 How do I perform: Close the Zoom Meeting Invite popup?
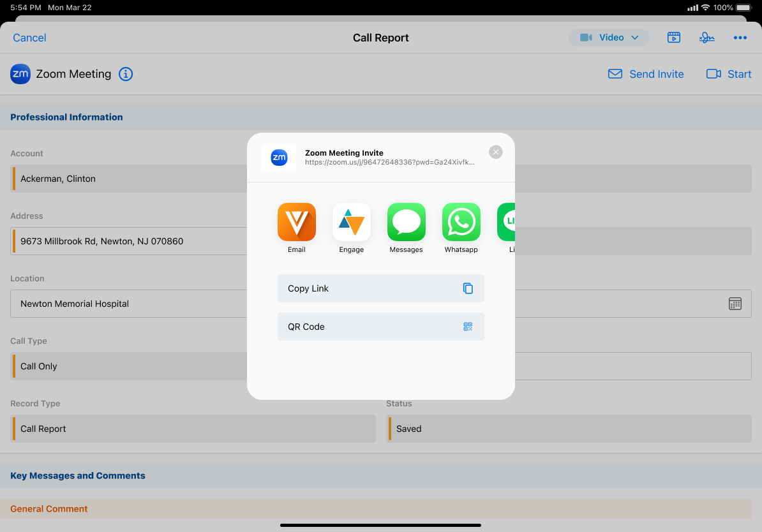point(496,152)
